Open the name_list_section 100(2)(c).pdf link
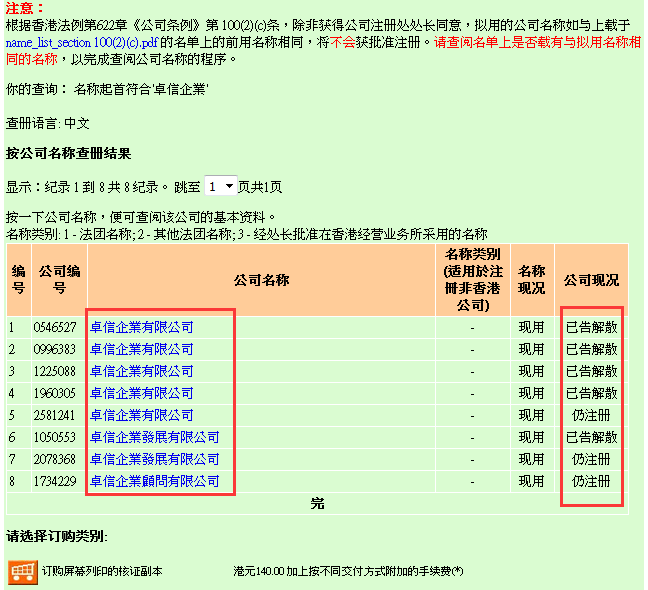 [x=82, y=43]
